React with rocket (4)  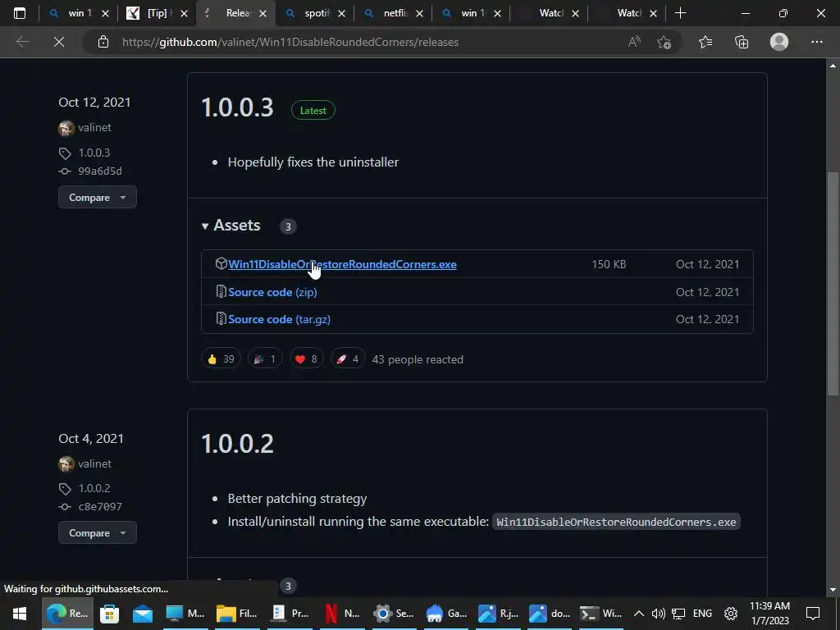(x=348, y=359)
